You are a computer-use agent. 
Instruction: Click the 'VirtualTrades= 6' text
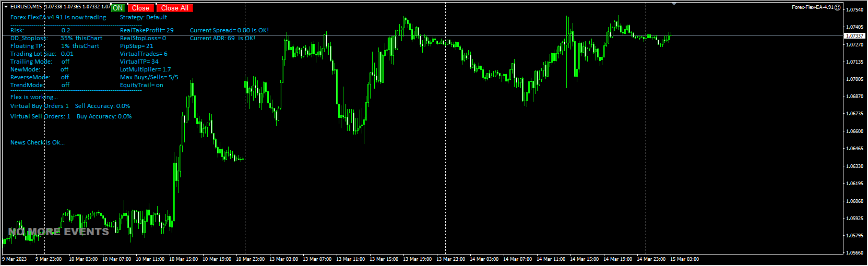pos(144,54)
